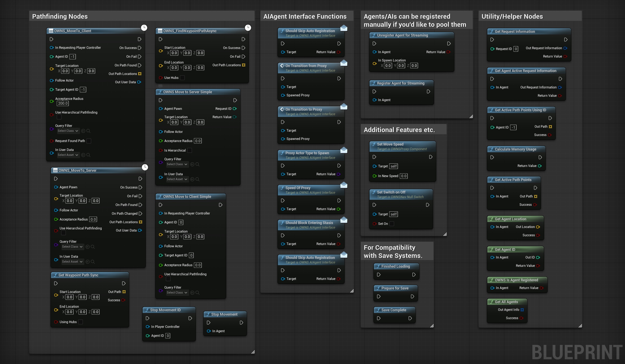
Task: Click Out Path Locations array pin on OWNS_FindWaypointPathAsync
Action: click(244, 65)
